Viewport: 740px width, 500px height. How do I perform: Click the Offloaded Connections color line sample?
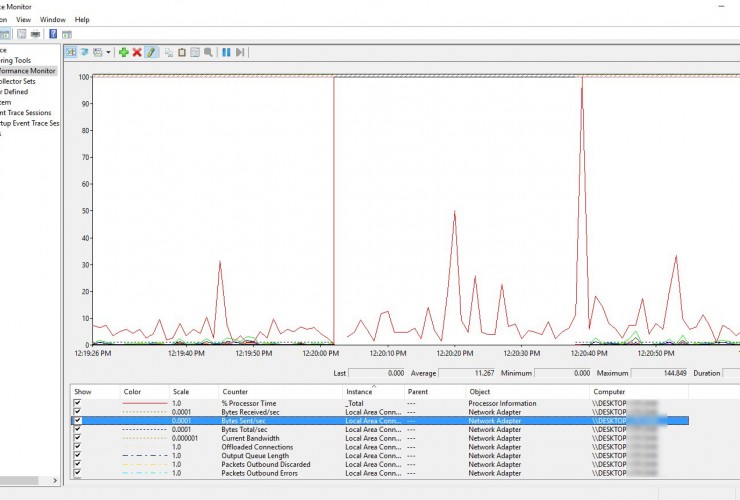pyautogui.click(x=143, y=447)
